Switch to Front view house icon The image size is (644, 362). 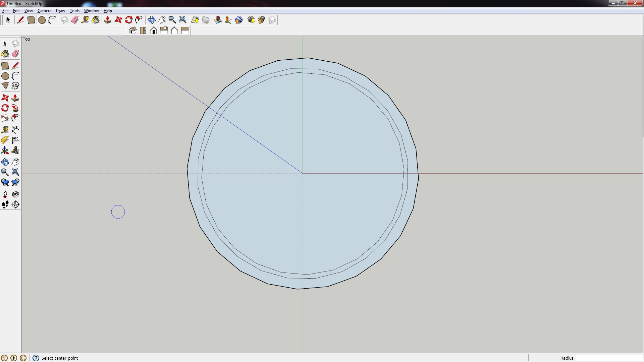(154, 31)
